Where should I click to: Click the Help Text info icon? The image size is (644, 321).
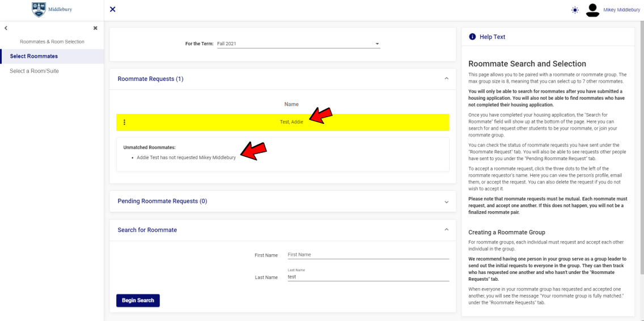point(472,37)
